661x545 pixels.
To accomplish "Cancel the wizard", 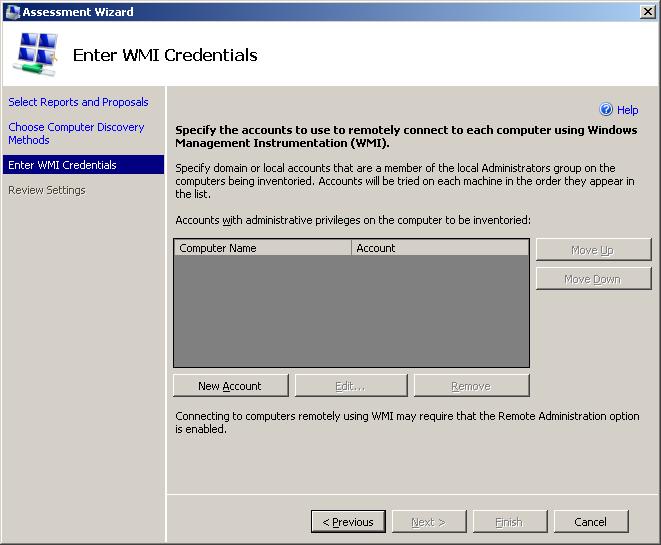I will point(591,522).
